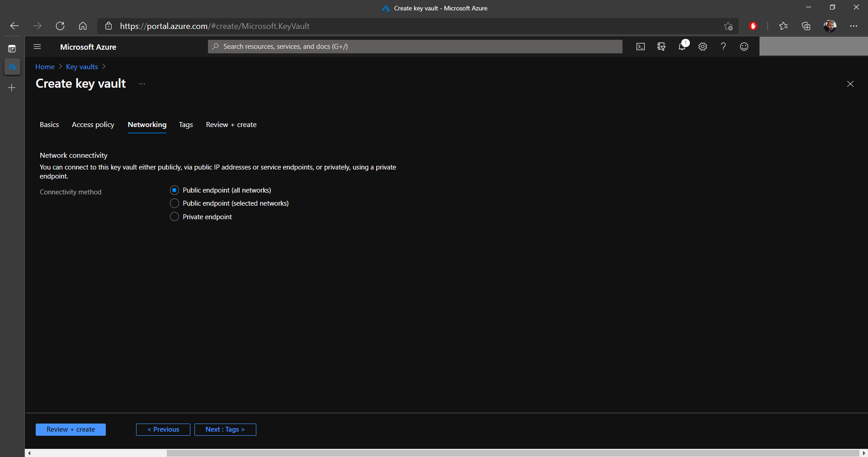Click the Microsoft Azure portal title
868x457 pixels.
click(88, 47)
